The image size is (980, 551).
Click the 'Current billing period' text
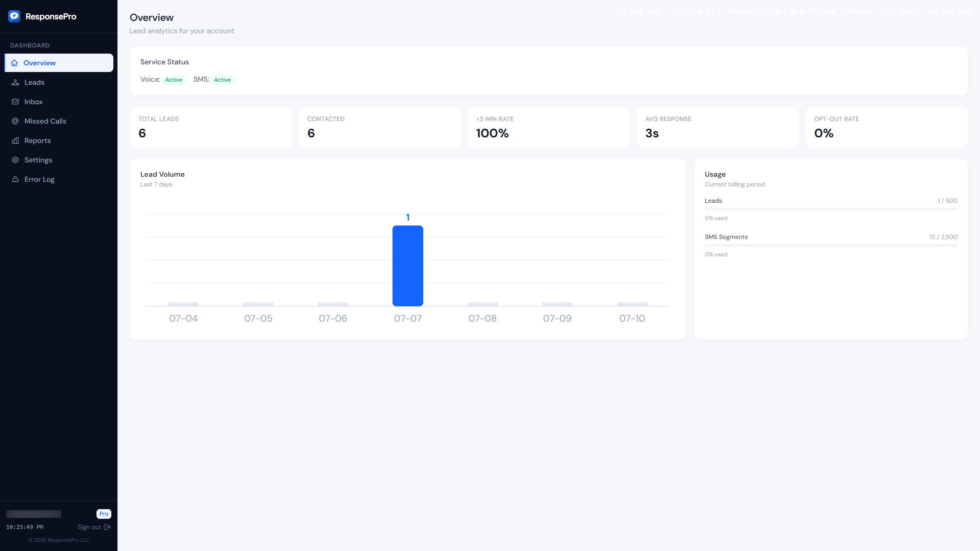pos(735,184)
